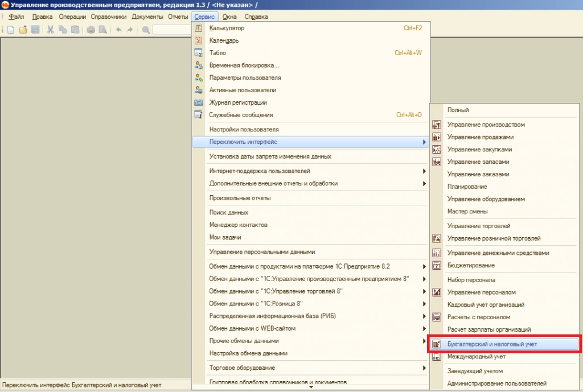The height and width of the screenshot is (392, 583).
Task: Click the Управление производством icon in submenu
Action: pos(437,125)
